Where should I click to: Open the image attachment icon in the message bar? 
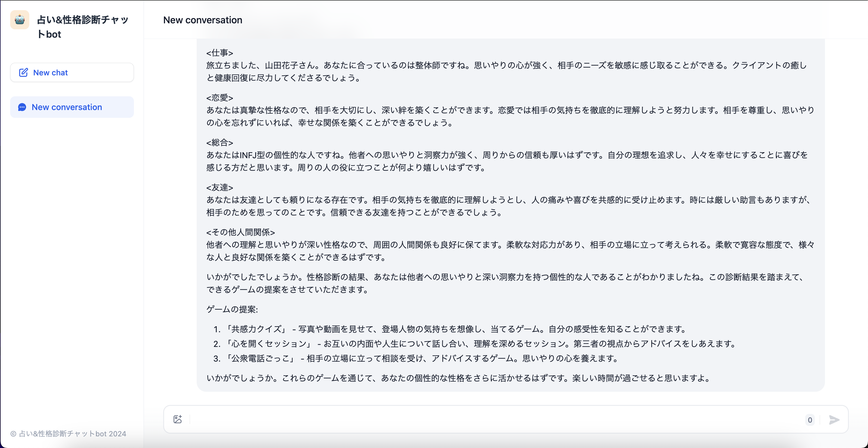[178, 419]
